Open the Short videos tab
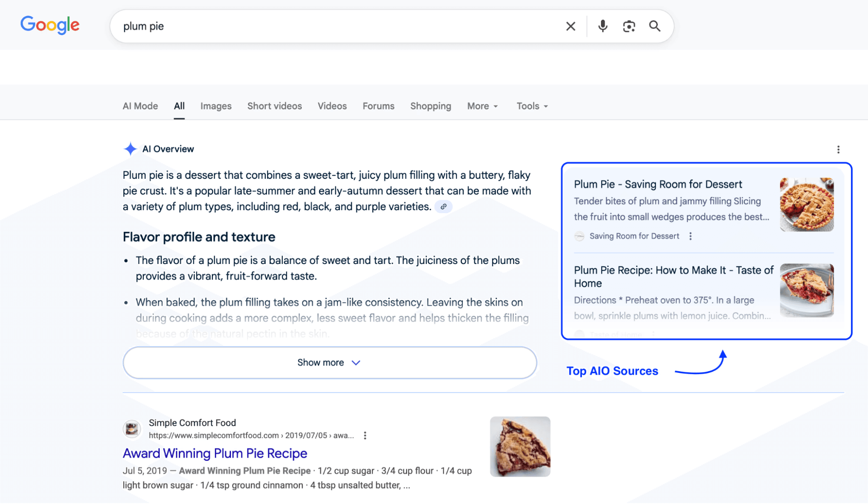 [x=274, y=106]
